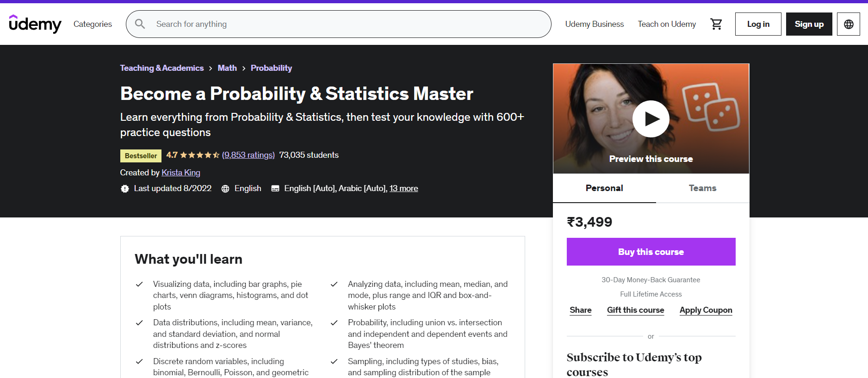Click the search magnifier icon
The width and height of the screenshot is (868, 378).
click(x=140, y=24)
